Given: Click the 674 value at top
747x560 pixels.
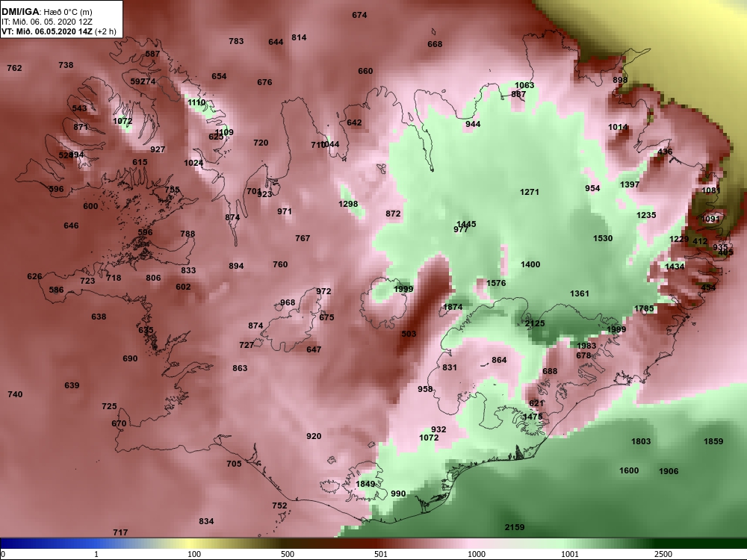Looking at the screenshot, I should 359,15.
